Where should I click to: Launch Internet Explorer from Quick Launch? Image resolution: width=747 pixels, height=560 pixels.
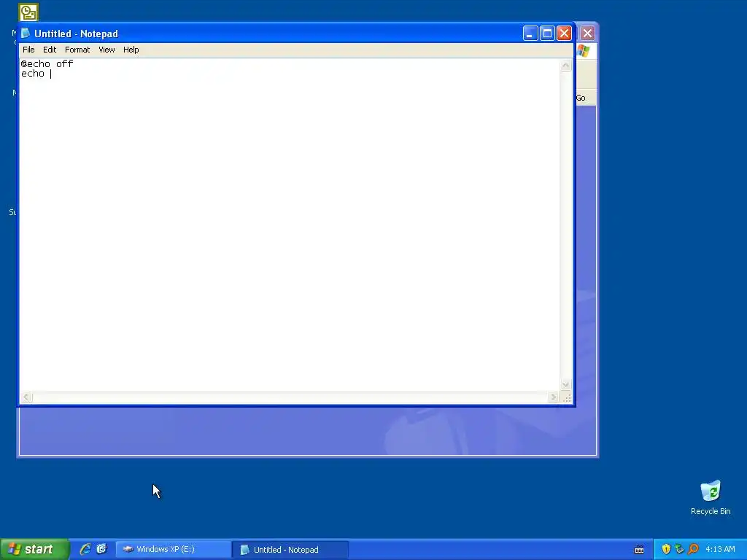[85, 549]
